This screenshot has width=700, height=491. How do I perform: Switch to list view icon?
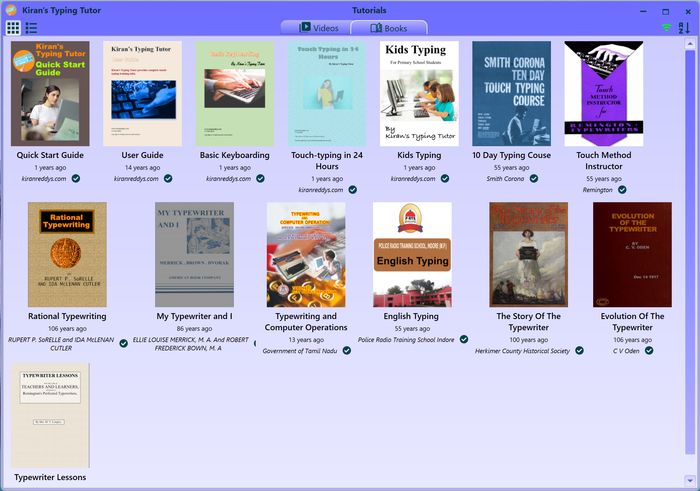point(31,28)
